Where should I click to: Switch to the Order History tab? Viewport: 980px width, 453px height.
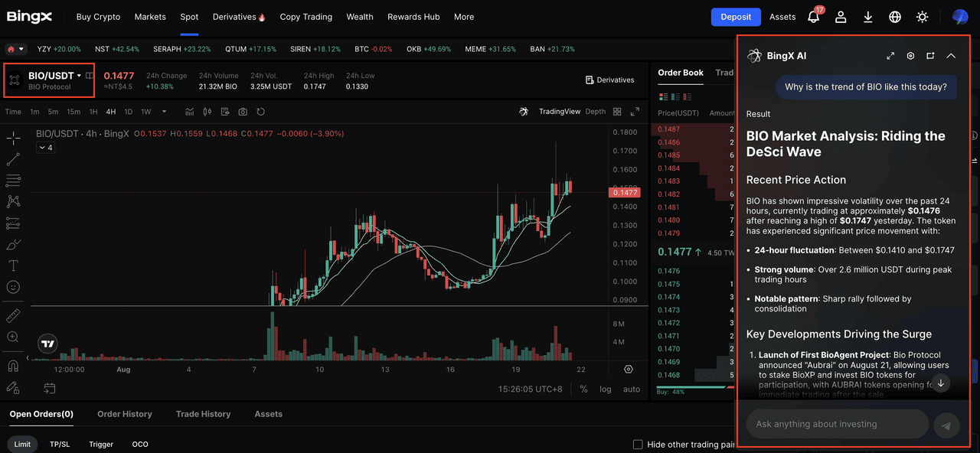125,414
